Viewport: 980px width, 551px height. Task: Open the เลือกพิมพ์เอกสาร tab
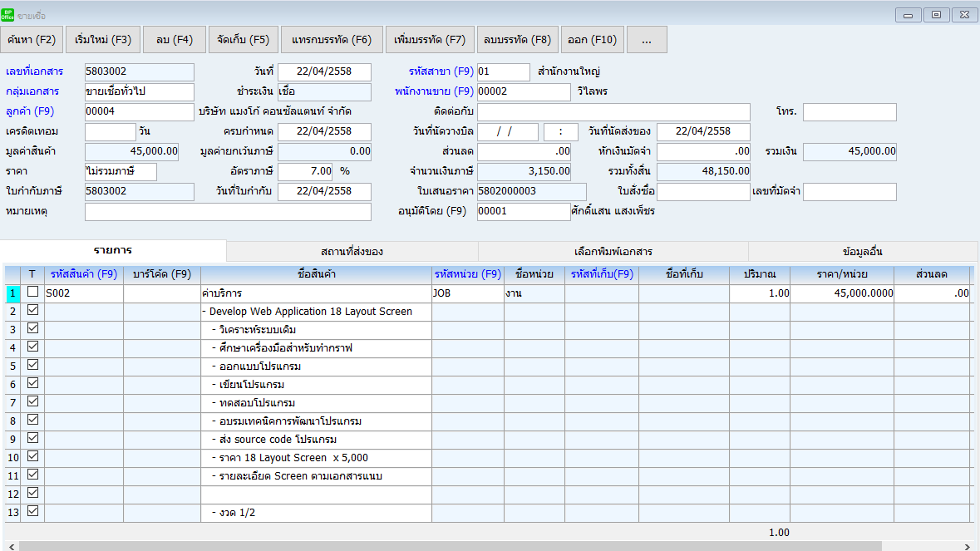(613, 251)
